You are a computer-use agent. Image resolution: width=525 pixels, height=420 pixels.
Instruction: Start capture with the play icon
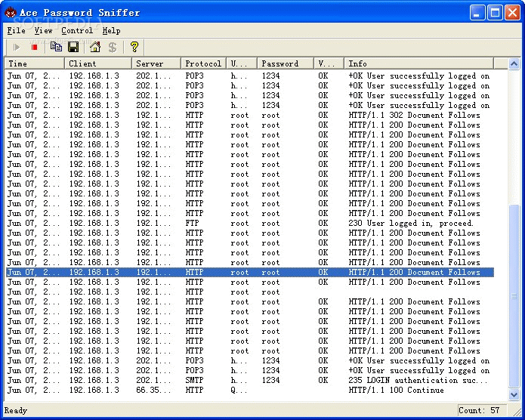[16, 48]
